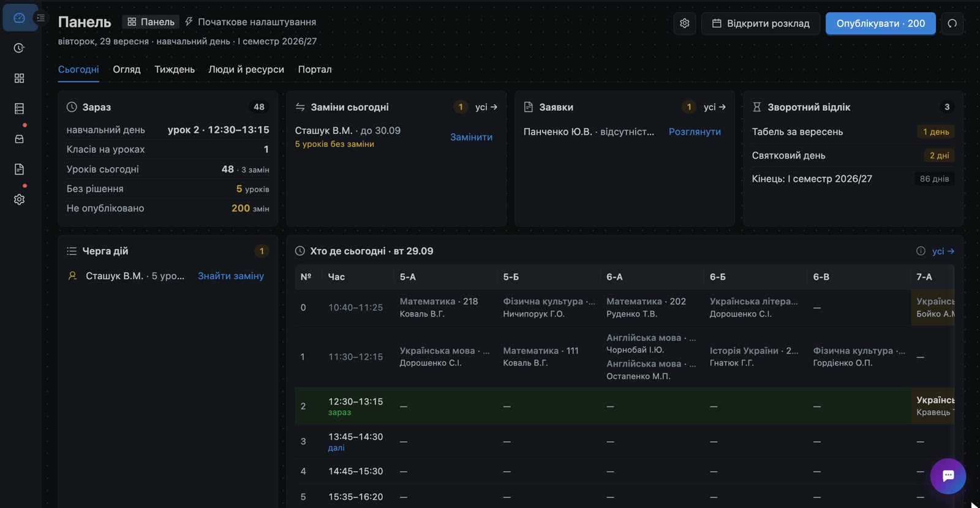Image resolution: width=980 pixels, height=508 pixels.
Task: Click the document icon in Заявки
Action: tap(529, 107)
